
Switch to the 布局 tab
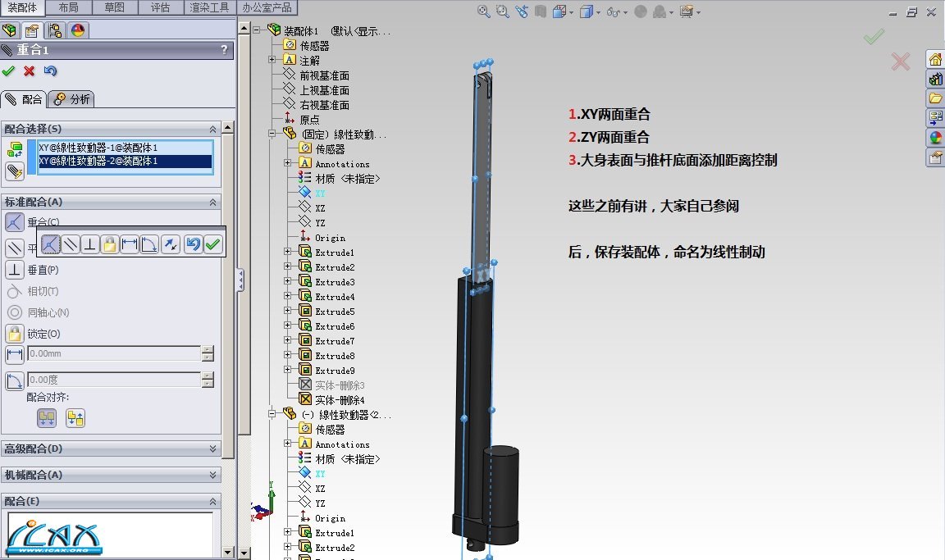coord(69,7)
